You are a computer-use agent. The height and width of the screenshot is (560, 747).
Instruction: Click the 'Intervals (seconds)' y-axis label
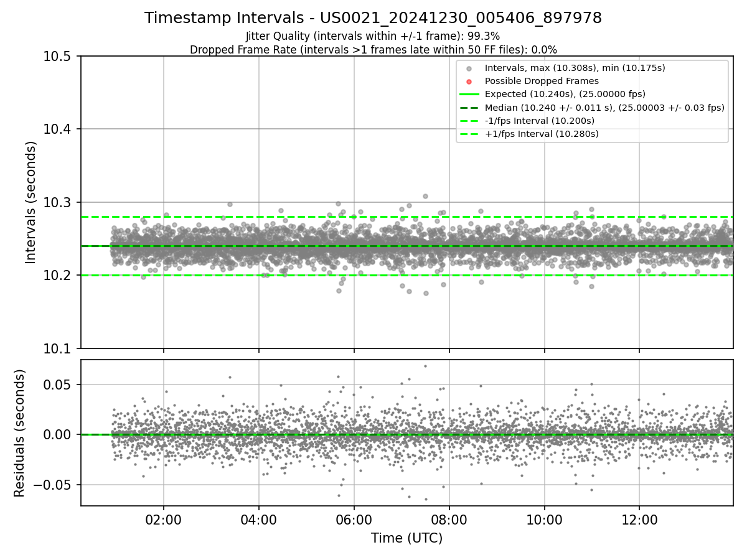click(31, 202)
